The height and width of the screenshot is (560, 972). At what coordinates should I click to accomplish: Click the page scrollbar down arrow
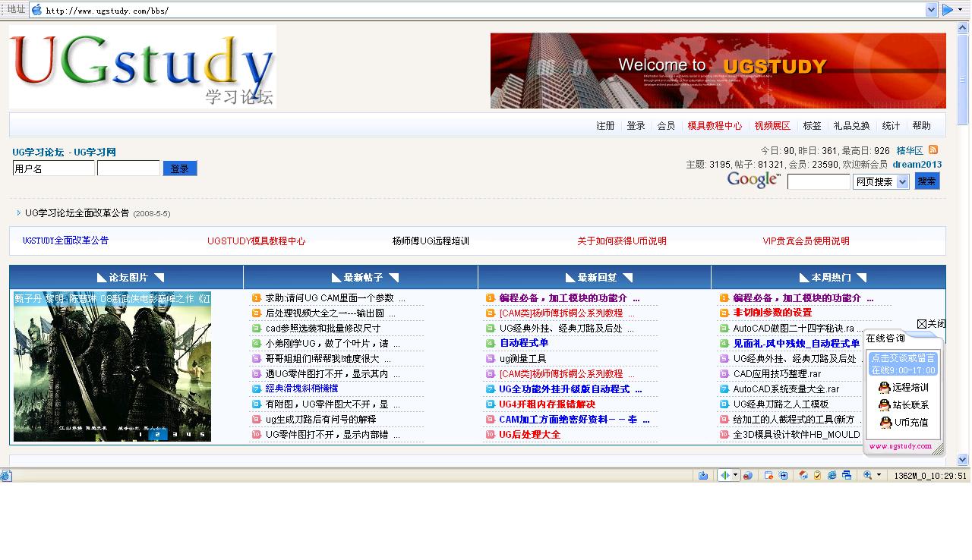pyautogui.click(x=963, y=459)
